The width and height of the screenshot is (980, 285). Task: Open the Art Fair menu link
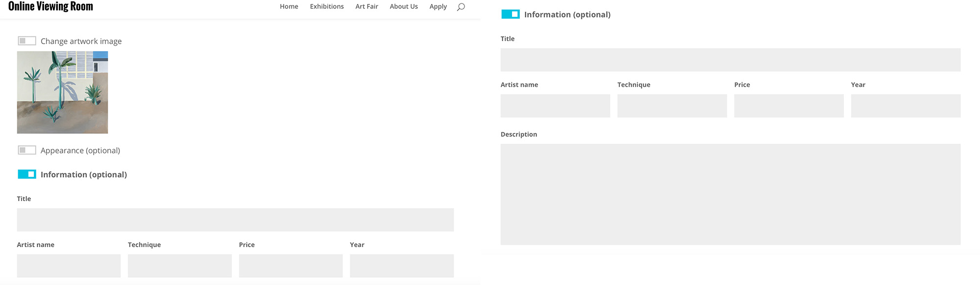[x=367, y=6]
